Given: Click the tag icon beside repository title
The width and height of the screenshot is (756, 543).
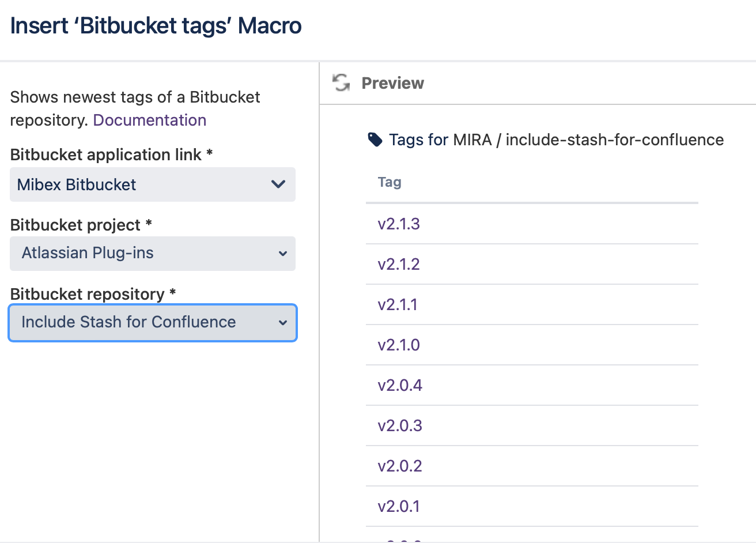Looking at the screenshot, I should pos(375,139).
